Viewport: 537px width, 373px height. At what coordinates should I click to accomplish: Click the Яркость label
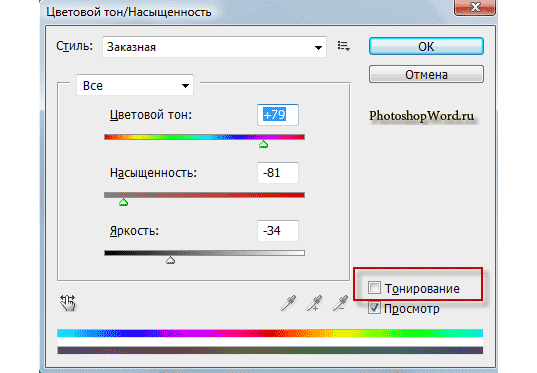click(134, 231)
